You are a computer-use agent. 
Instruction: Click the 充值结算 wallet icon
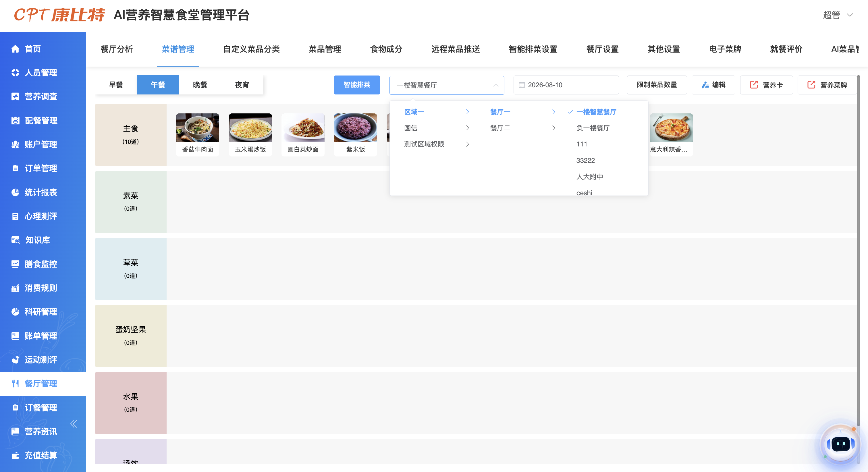click(x=15, y=456)
